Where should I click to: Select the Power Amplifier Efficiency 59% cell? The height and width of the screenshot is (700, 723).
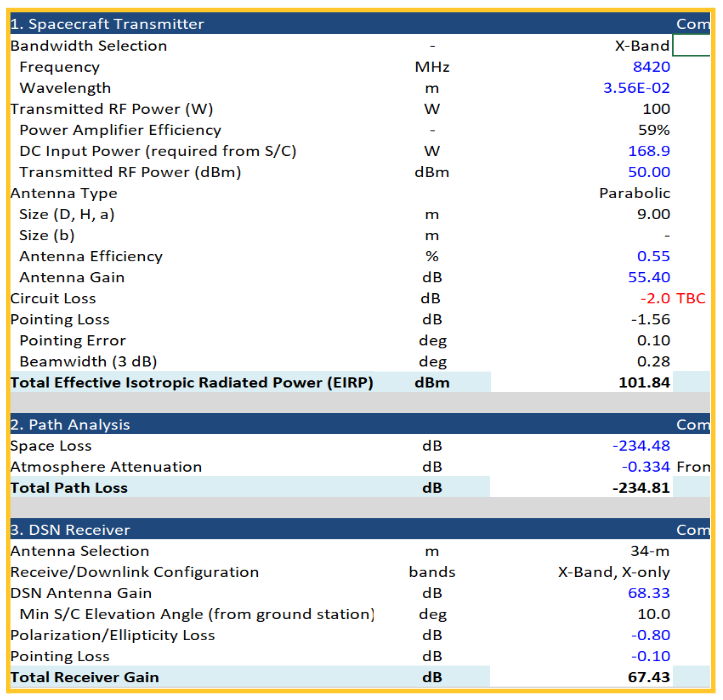tap(655, 130)
